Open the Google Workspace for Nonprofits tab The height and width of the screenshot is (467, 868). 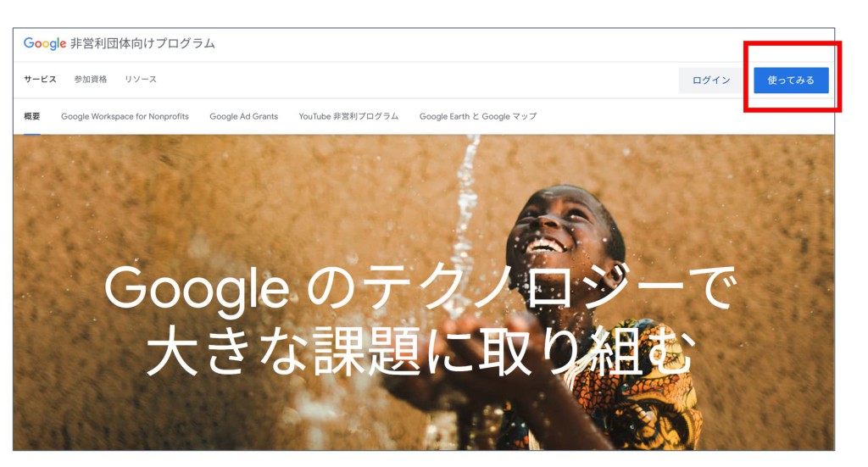click(x=125, y=116)
